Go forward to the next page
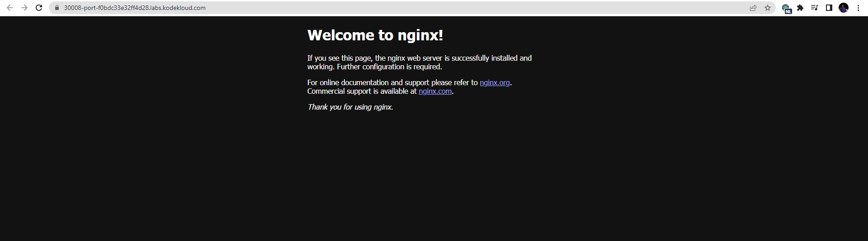Viewport: 868px width, 241px height. (x=24, y=8)
